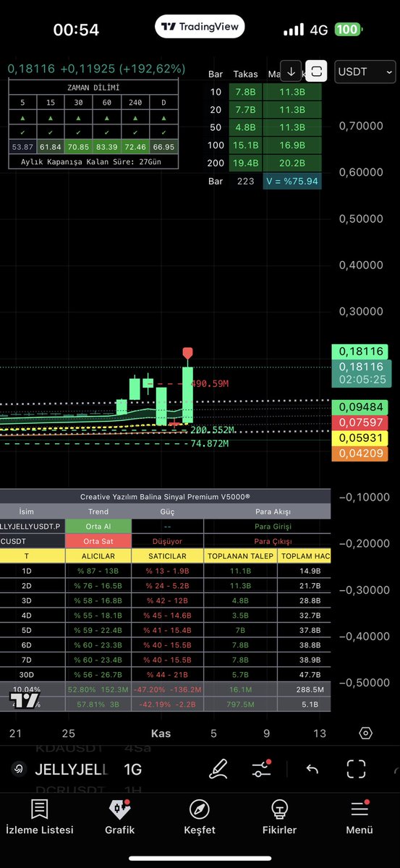Tap the TradingView logo watermark icon

[24, 701]
